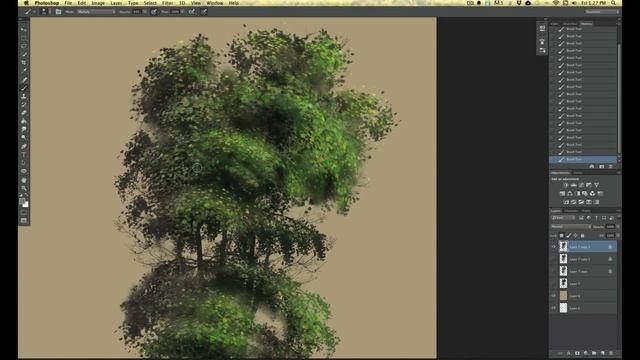
Task: Select the Crop tool
Action: (24, 63)
